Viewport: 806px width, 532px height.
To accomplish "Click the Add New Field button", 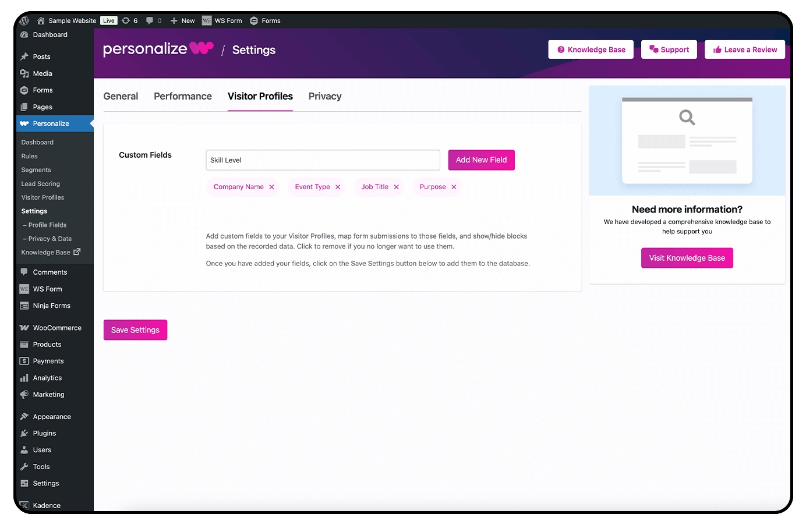I will (x=481, y=159).
